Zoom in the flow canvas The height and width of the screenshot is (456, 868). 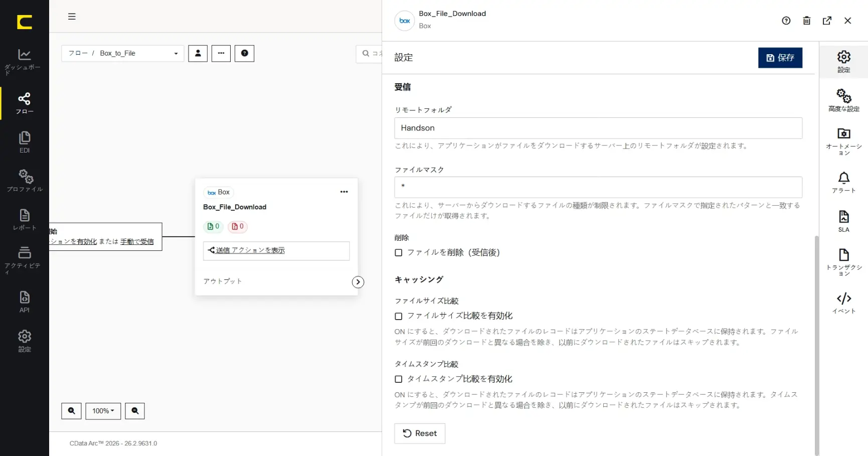tap(71, 411)
